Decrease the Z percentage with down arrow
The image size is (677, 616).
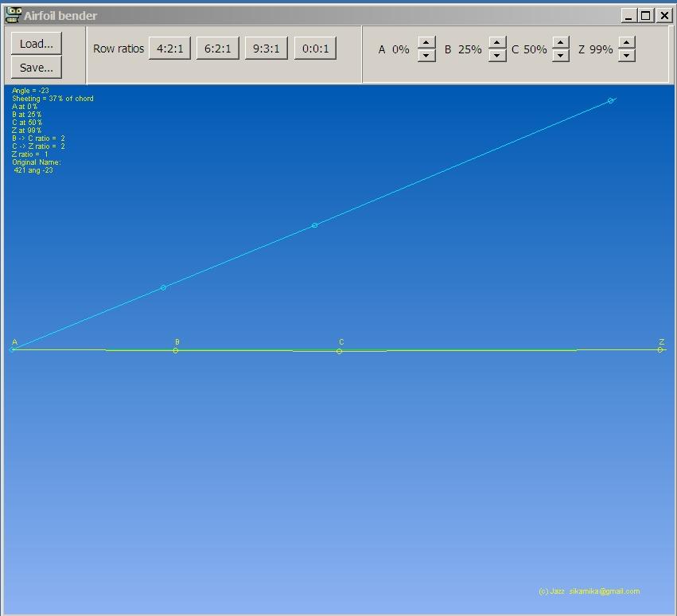(x=627, y=56)
